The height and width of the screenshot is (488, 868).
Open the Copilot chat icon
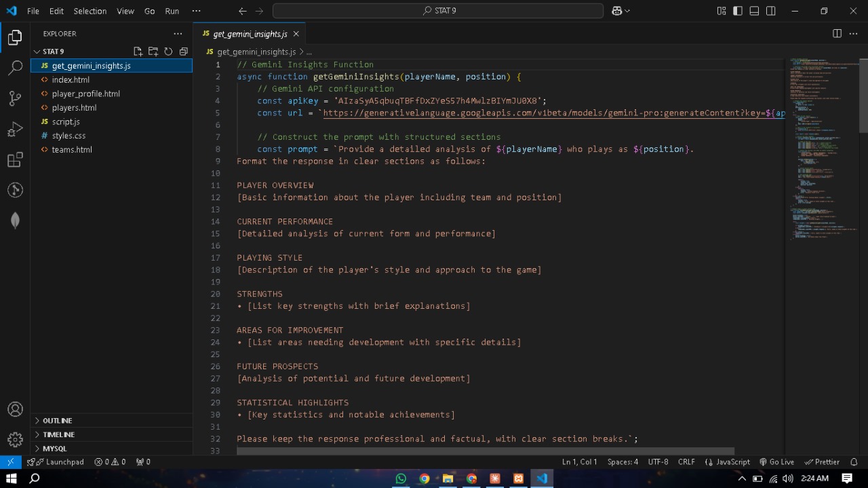[x=617, y=11]
